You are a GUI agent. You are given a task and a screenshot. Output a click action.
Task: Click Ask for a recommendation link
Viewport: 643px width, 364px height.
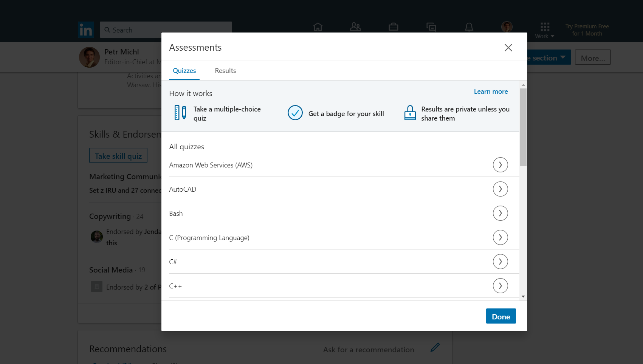[369, 350]
